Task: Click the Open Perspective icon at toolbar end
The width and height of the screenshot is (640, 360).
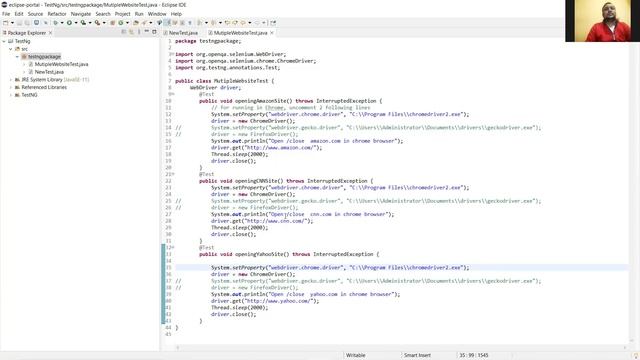Action: [273, 23]
